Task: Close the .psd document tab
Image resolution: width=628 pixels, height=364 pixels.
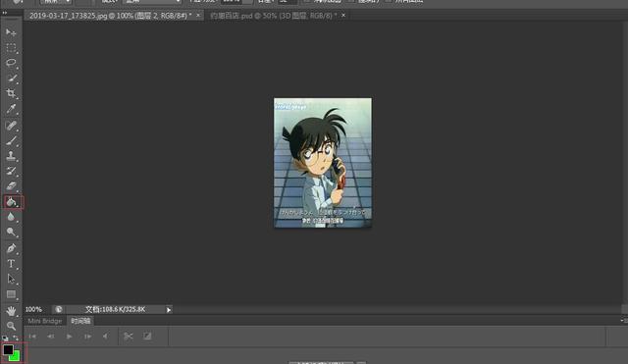Action: click(x=343, y=16)
